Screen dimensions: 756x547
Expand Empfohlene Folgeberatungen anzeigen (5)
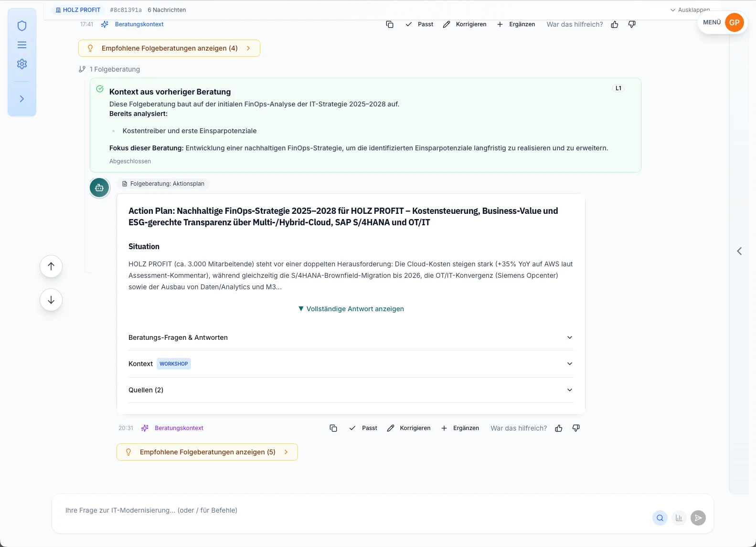207,452
